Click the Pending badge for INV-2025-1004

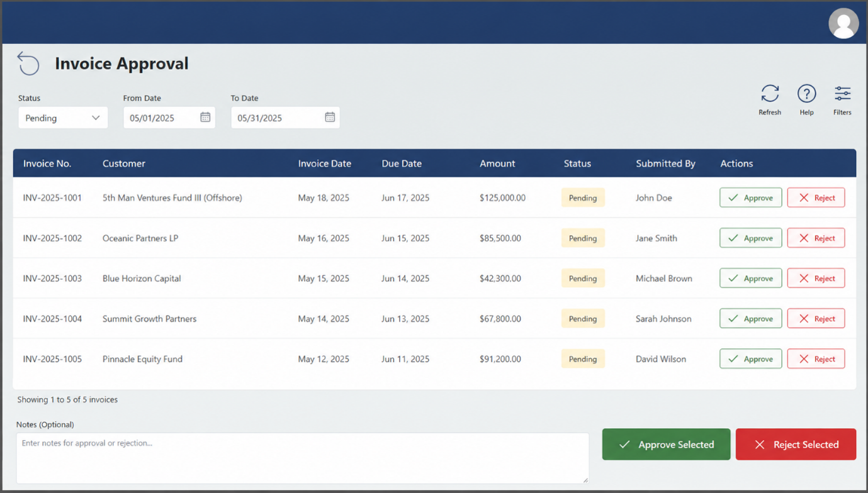pyautogui.click(x=583, y=319)
